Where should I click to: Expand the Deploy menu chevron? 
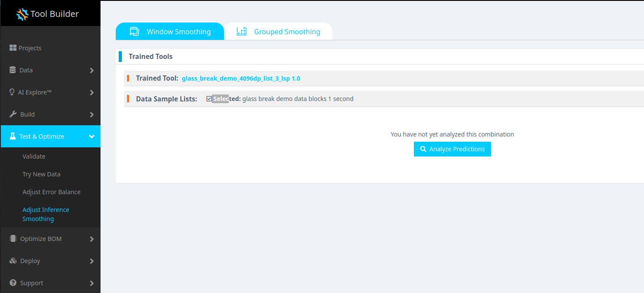click(x=91, y=261)
